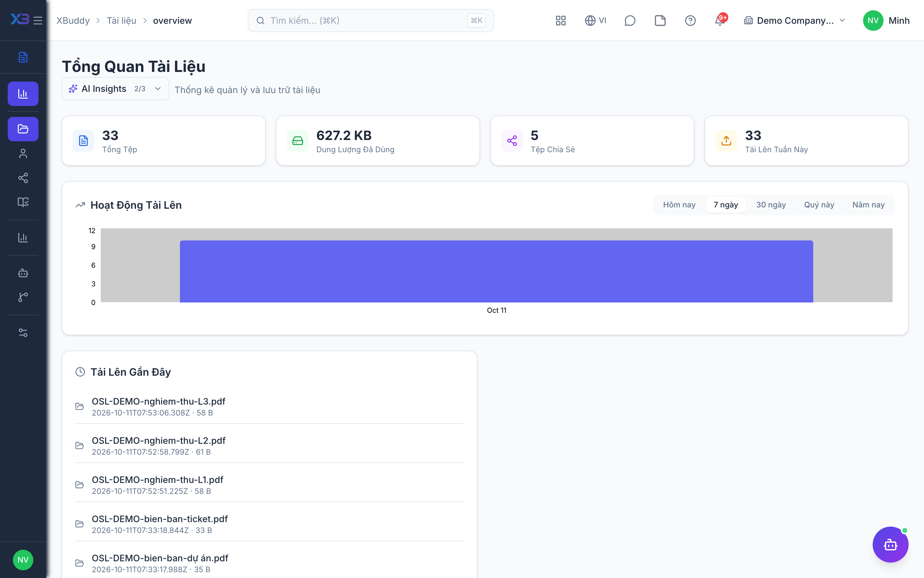Open the settings sliders sidebar icon
The width and height of the screenshot is (924, 578).
[x=23, y=333]
